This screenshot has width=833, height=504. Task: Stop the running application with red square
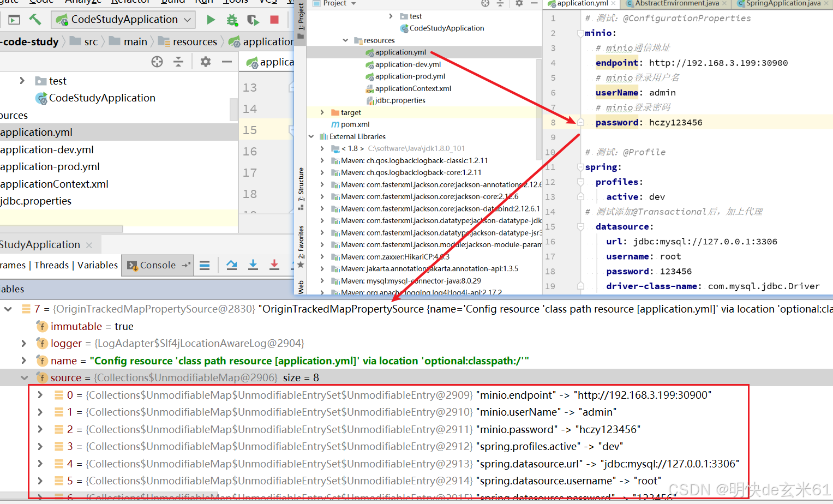(x=274, y=20)
